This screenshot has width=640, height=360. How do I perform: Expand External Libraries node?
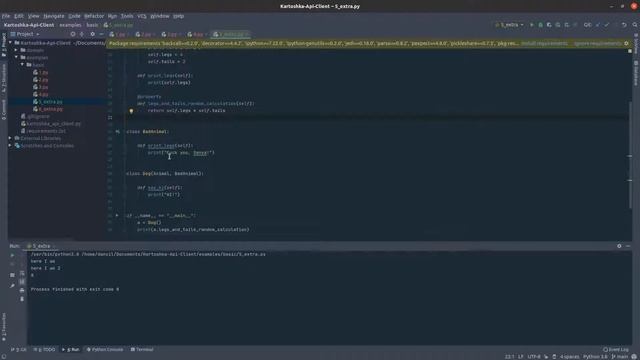(x=11, y=138)
